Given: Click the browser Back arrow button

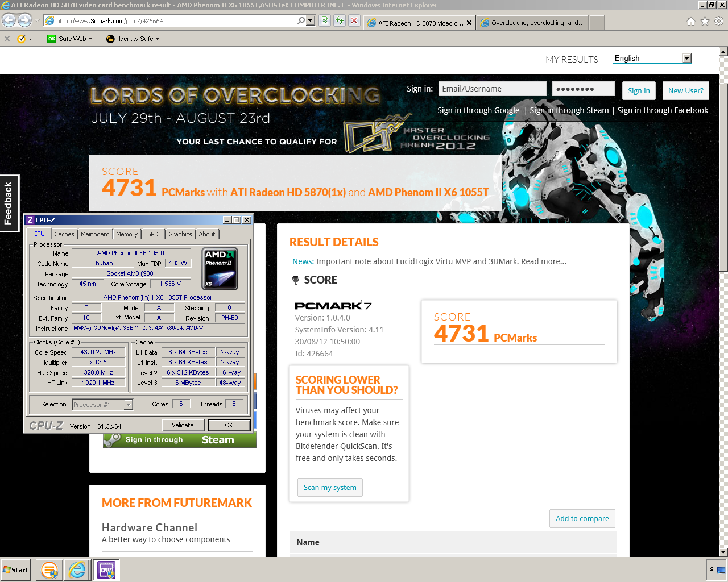Looking at the screenshot, I should click(9, 20).
